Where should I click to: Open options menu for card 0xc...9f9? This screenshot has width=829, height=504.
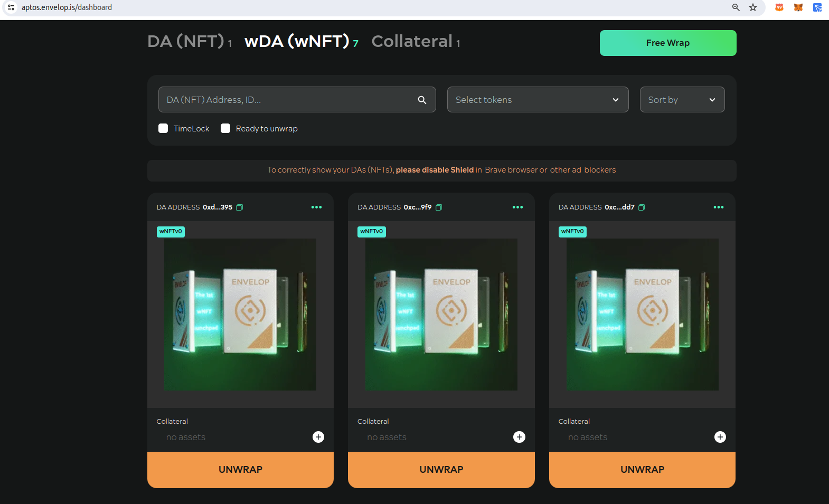pos(517,207)
